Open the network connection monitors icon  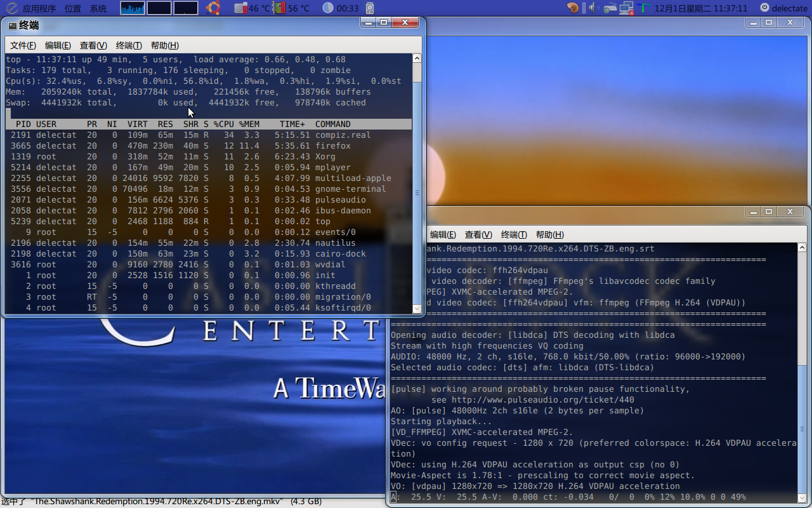pyautogui.click(x=627, y=8)
